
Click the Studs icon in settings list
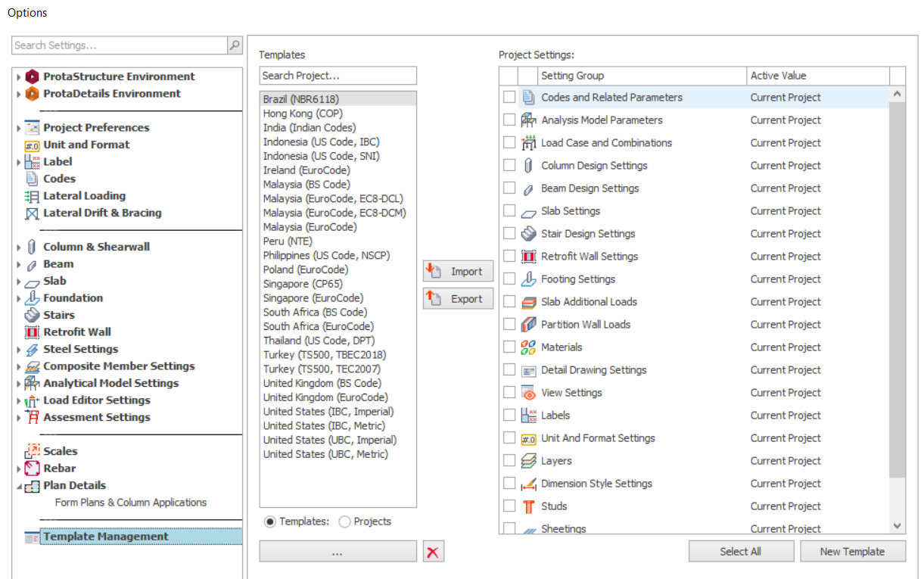pyautogui.click(x=529, y=506)
